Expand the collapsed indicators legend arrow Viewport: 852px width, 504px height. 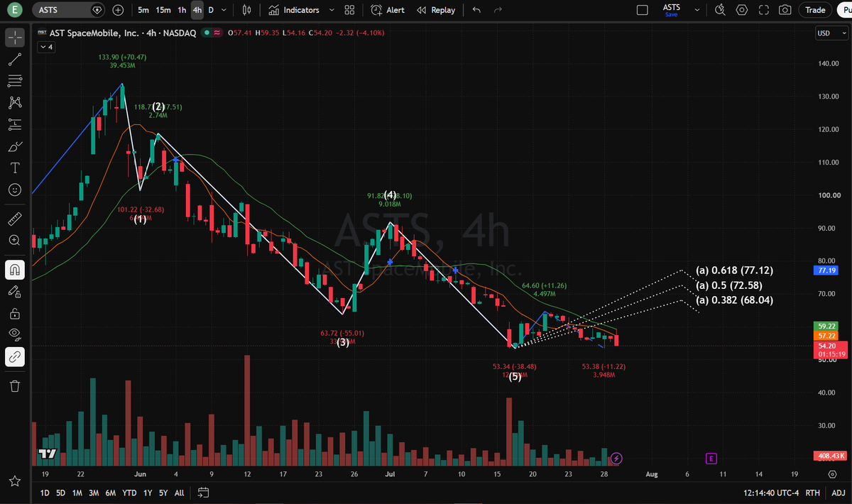click(x=45, y=47)
